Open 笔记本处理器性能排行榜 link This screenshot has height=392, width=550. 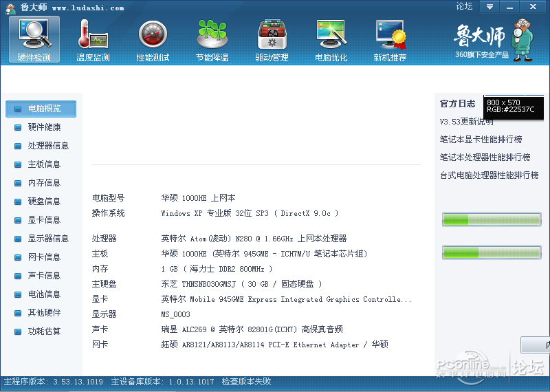(485, 157)
